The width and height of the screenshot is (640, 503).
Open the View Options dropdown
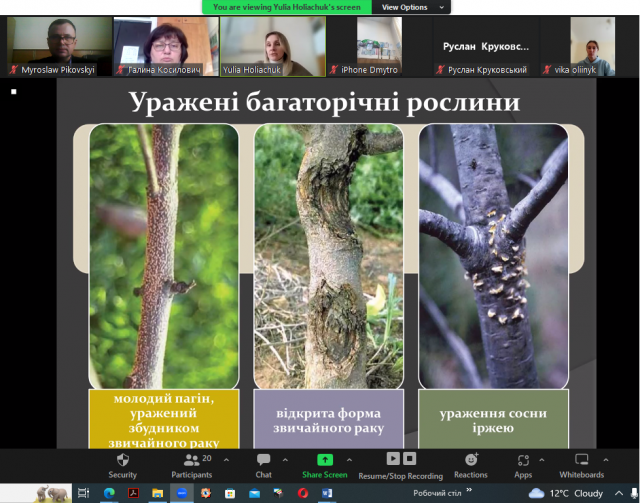(x=411, y=7)
